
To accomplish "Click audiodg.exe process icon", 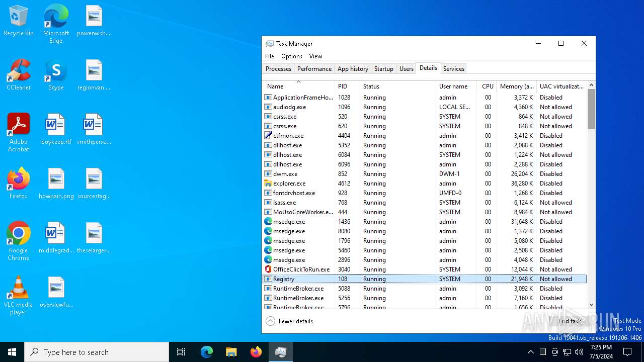I will click(x=268, y=107).
